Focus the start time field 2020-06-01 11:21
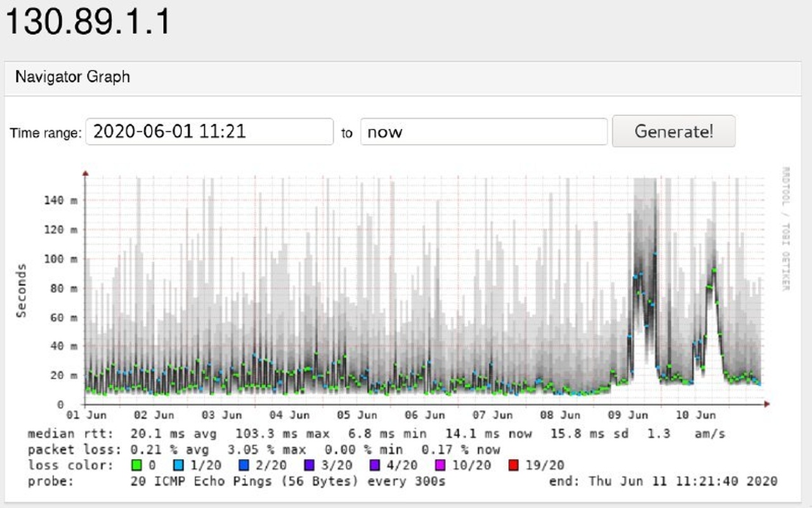The width and height of the screenshot is (812, 508). coord(210,131)
